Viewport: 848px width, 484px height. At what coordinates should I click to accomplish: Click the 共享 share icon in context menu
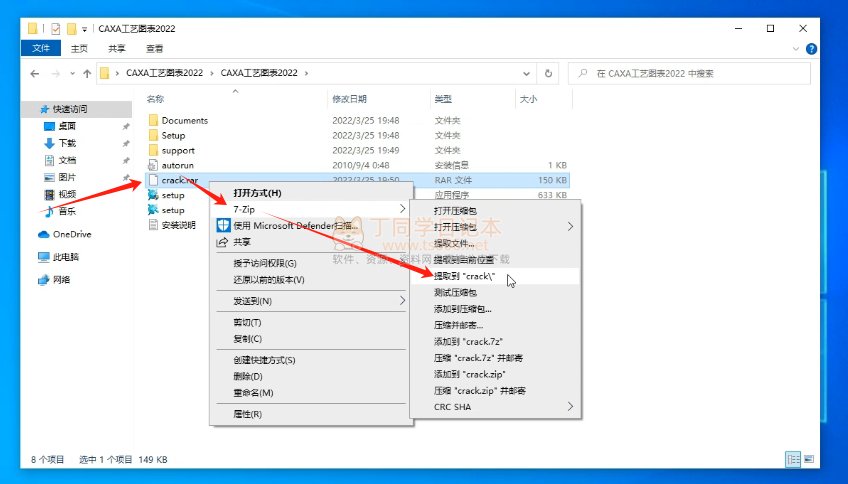pos(222,242)
